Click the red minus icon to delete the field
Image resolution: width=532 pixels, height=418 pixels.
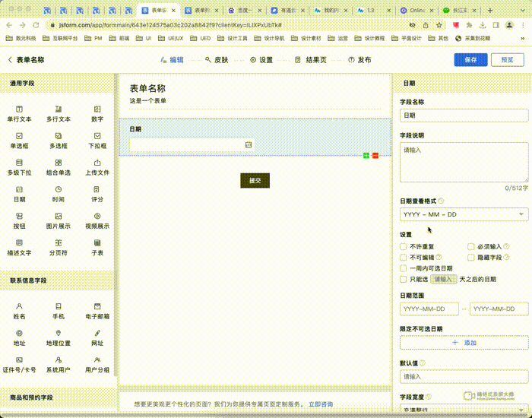(375, 156)
